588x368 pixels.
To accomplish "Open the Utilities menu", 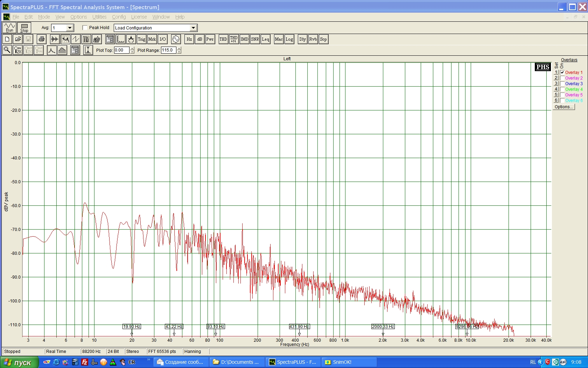I will point(99,17).
